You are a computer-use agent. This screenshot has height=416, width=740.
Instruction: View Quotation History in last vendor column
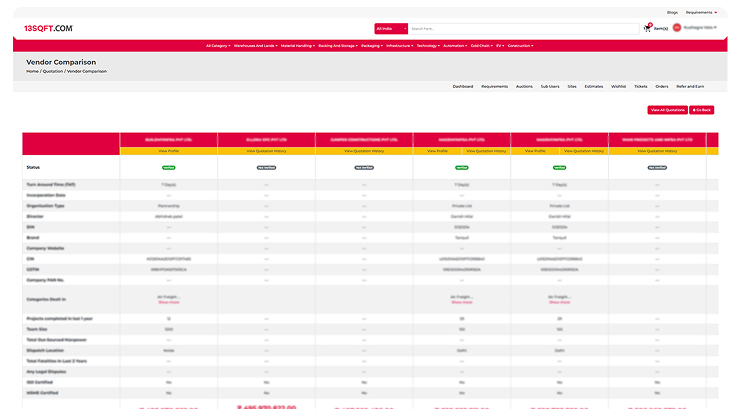click(x=657, y=151)
